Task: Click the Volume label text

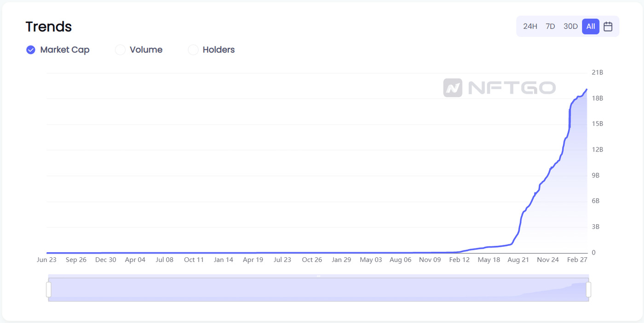Action: (146, 50)
